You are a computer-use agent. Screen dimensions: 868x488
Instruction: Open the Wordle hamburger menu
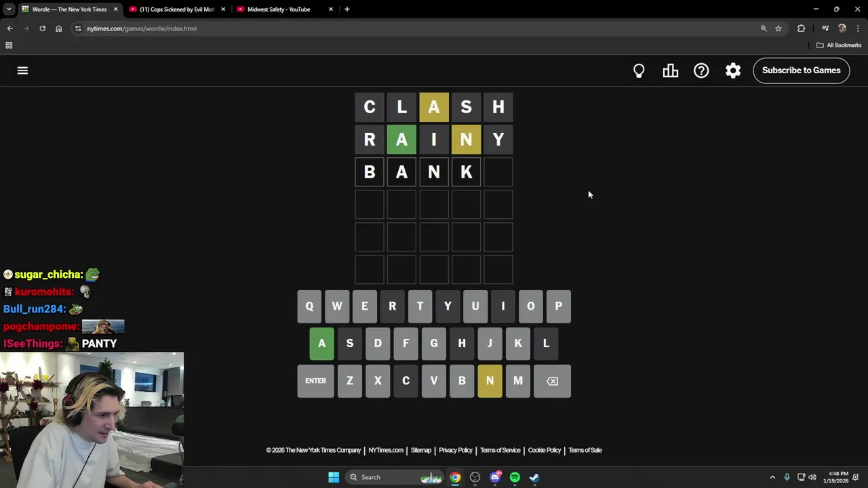coord(22,70)
